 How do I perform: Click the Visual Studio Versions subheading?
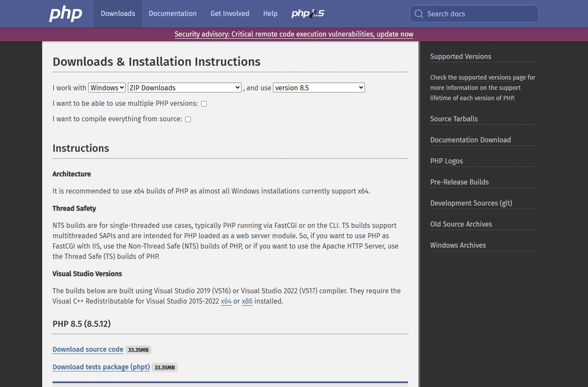pos(87,273)
